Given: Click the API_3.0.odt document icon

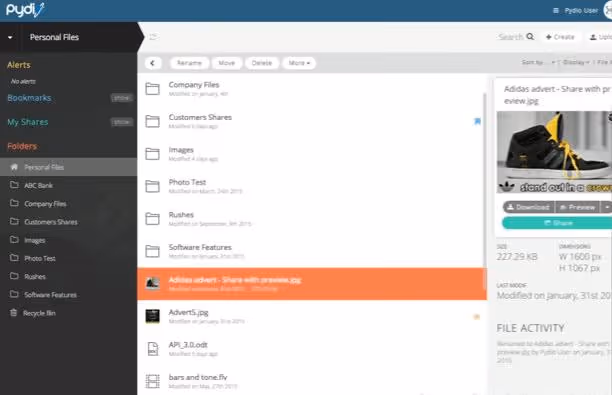Looking at the screenshot, I should pos(153,349).
